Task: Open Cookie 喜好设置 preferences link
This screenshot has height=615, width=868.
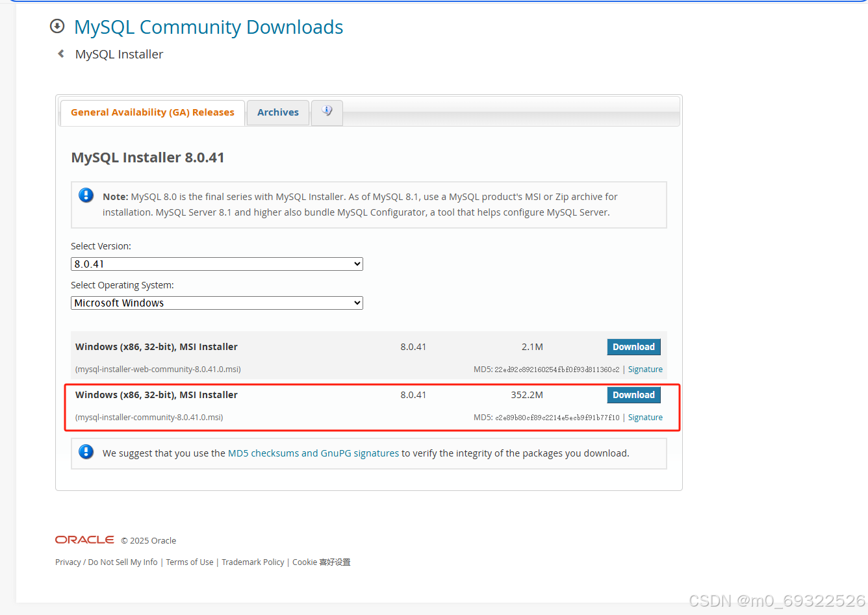Action: (322, 562)
